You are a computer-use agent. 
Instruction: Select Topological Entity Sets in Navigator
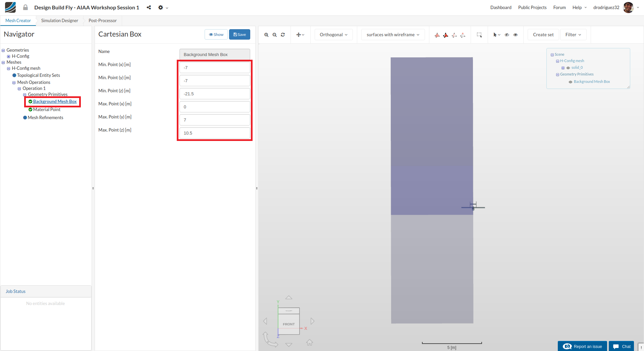pos(38,75)
